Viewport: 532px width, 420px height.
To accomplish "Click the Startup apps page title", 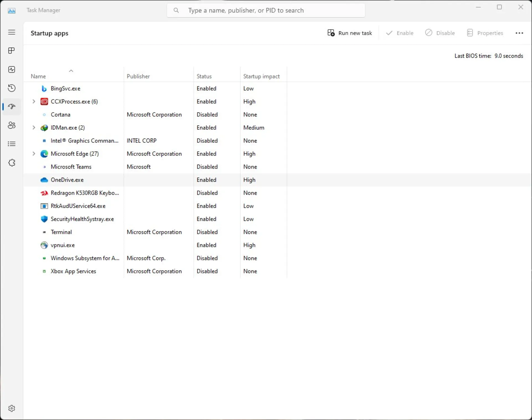I will (49, 33).
